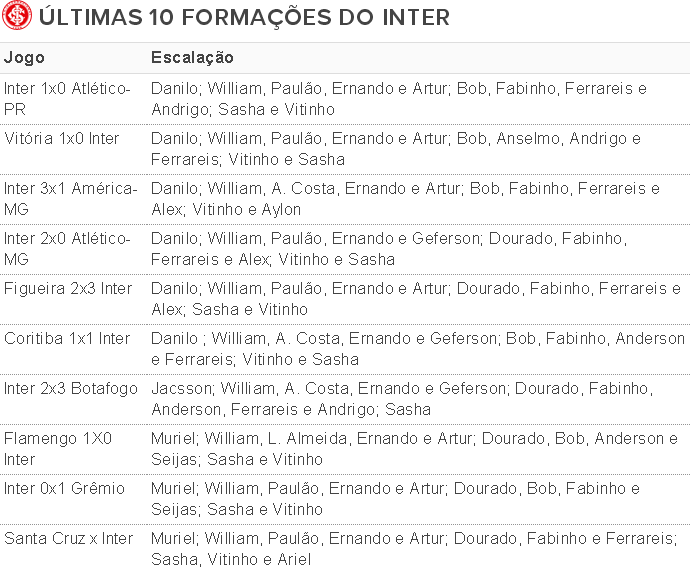Select the Jogo column header

pyautogui.click(x=24, y=58)
